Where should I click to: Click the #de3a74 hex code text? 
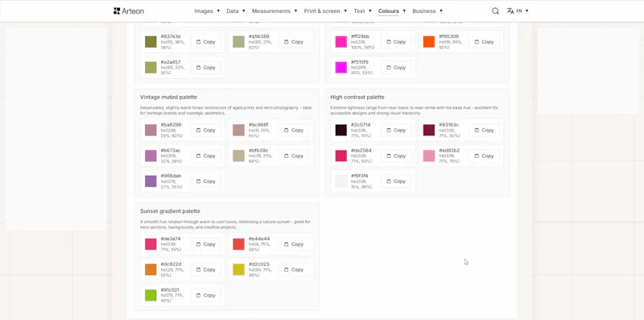pyautogui.click(x=171, y=239)
